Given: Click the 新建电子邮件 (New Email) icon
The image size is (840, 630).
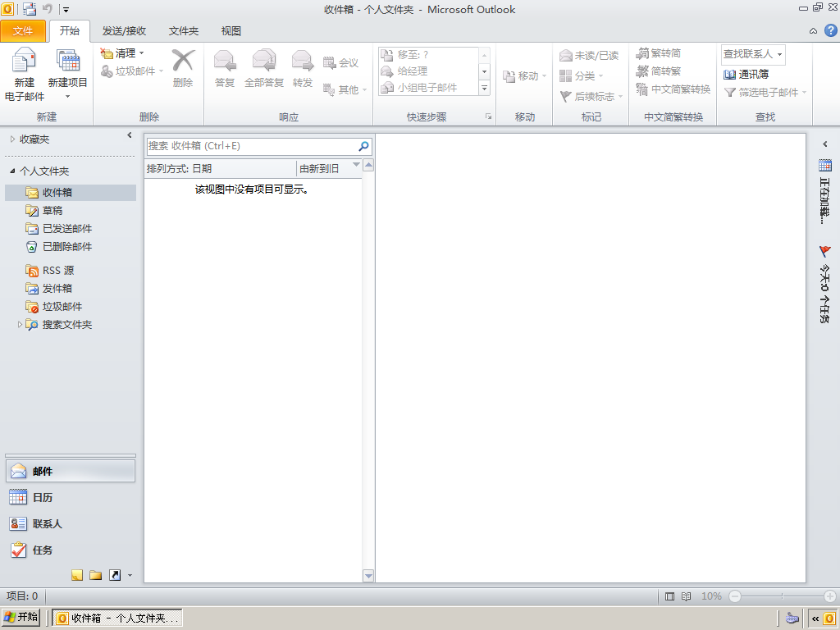Looking at the screenshot, I should (x=24, y=60).
